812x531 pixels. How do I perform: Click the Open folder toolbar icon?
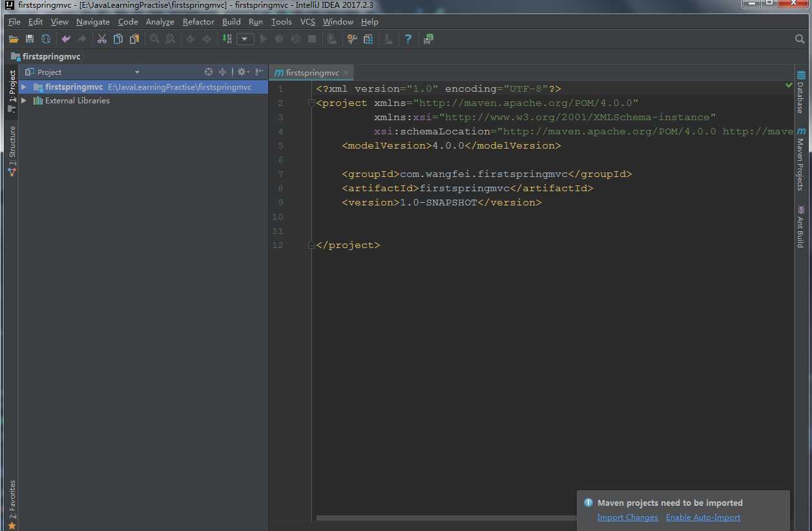pyautogui.click(x=14, y=39)
